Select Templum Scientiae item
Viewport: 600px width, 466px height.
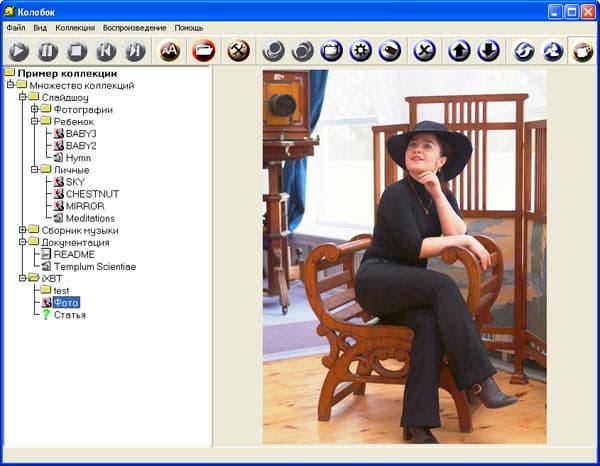point(95,267)
